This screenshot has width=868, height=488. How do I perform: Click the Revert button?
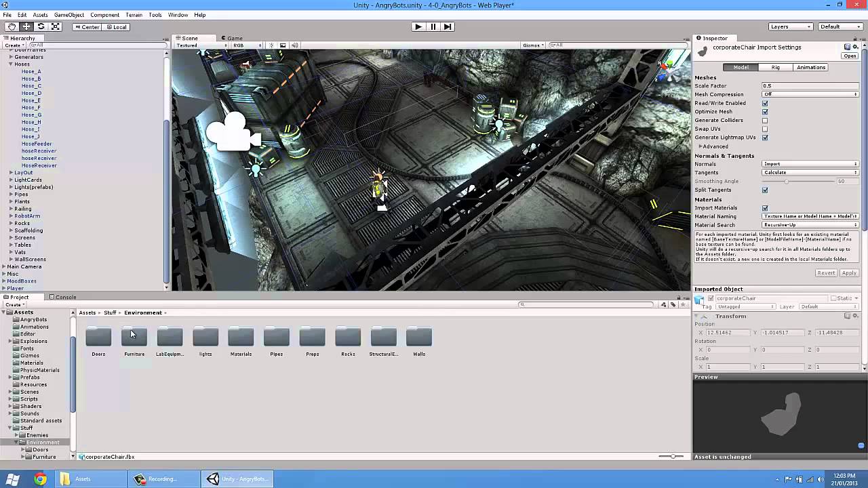coord(826,273)
